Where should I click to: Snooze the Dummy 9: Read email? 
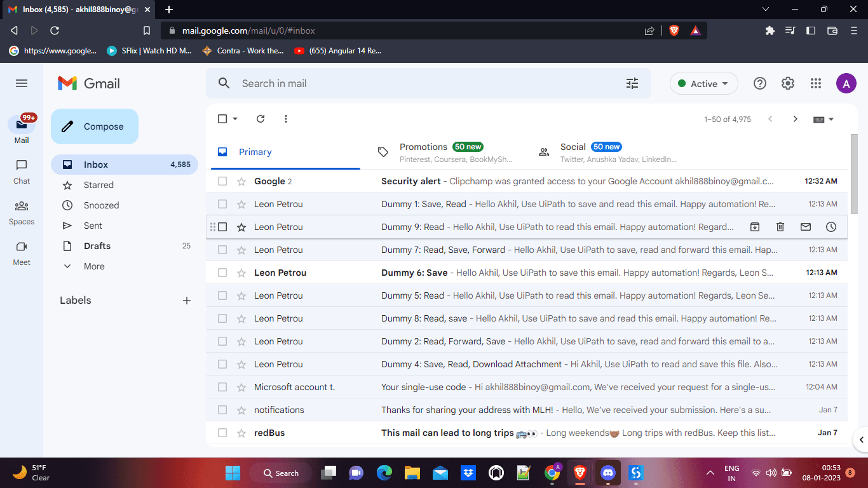coord(831,227)
